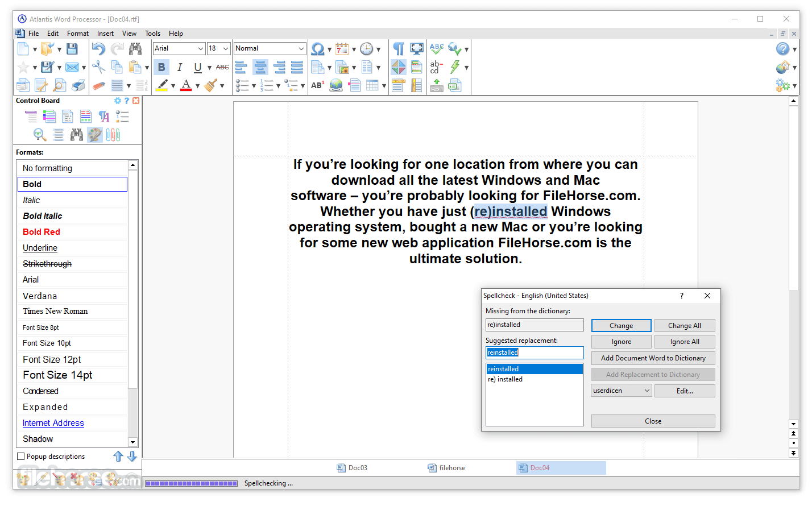
Task: Open the Edit menu
Action: [53, 34]
